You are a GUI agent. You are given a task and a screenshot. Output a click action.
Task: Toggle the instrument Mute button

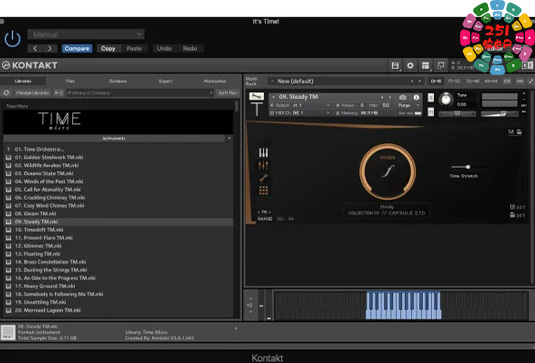(431, 112)
